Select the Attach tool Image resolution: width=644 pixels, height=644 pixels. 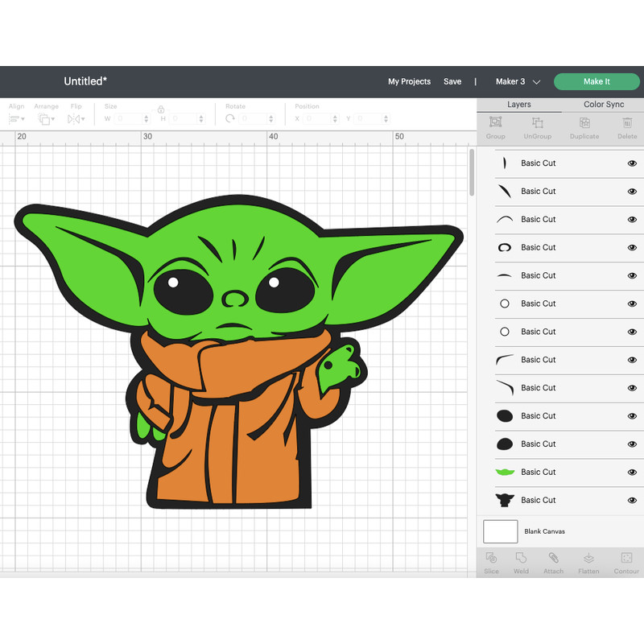553,561
